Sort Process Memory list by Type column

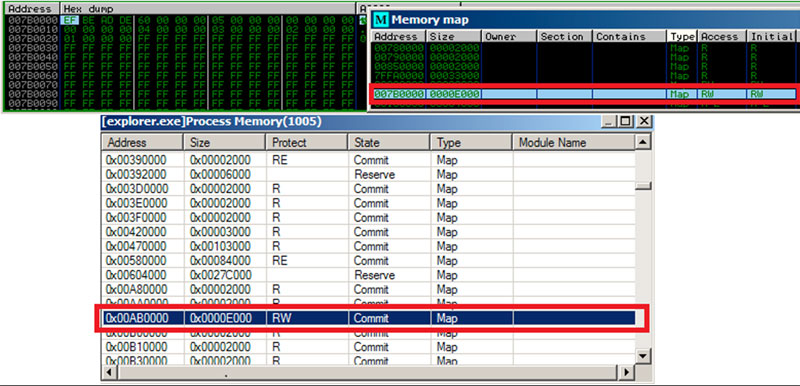(471, 143)
